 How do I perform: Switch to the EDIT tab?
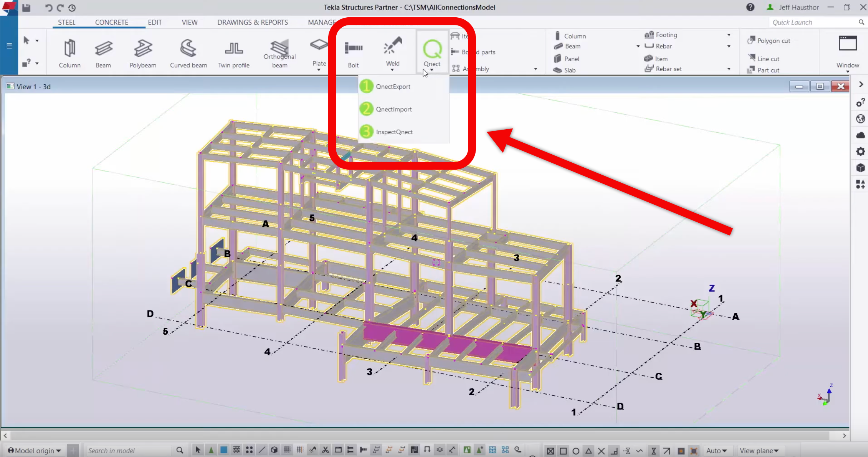tap(155, 22)
